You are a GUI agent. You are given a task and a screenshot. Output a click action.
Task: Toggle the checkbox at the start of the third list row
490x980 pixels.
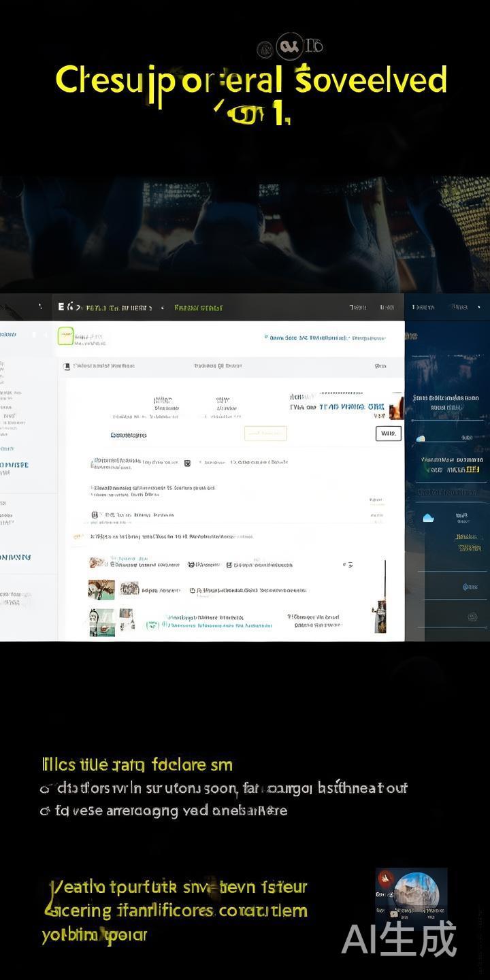coord(95,515)
